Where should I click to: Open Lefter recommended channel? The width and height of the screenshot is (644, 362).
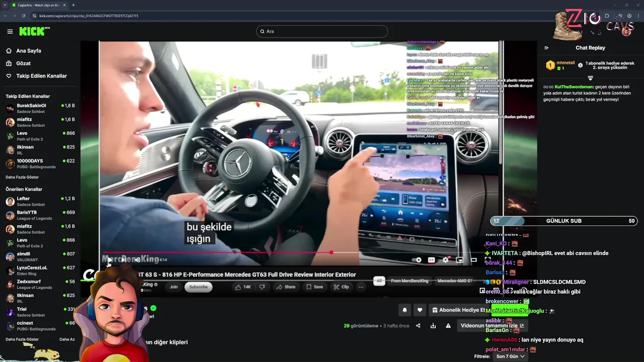pos(40,201)
